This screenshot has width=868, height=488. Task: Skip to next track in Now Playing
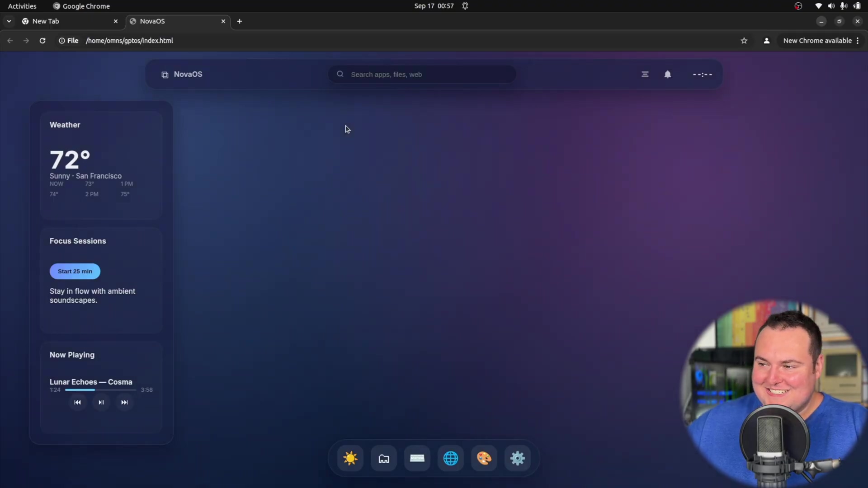124,402
